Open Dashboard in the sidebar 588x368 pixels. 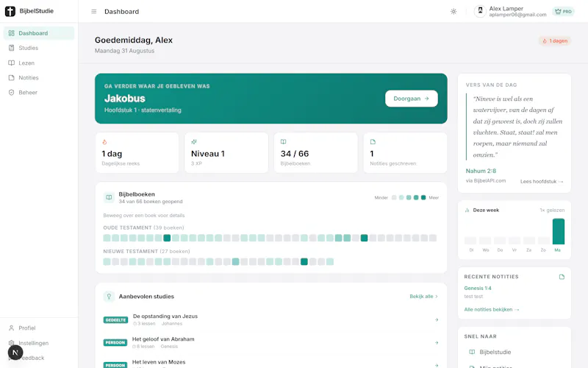point(39,33)
